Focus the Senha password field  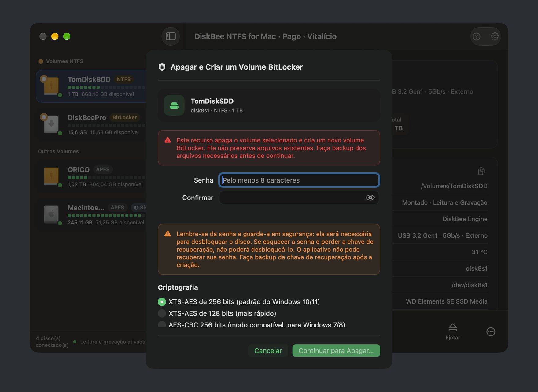click(299, 180)
